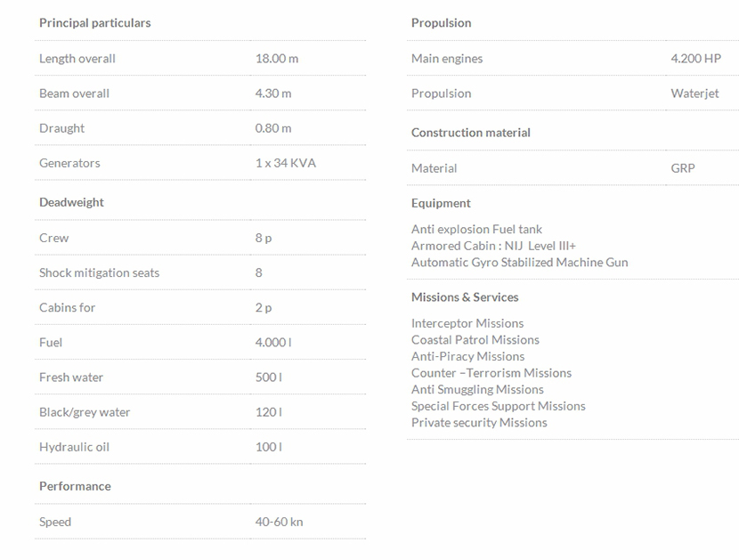Select the Black/grey water label
Screen dimensions: 739x560
click(x=85, y=412)
